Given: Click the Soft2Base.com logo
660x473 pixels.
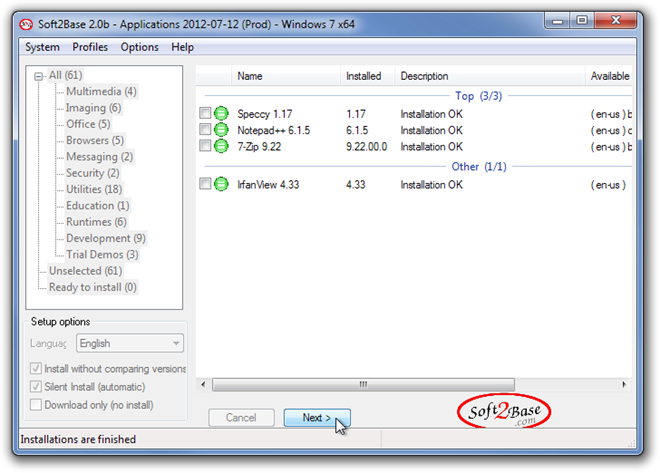Looking at the screenshot, I should (504, 411).
